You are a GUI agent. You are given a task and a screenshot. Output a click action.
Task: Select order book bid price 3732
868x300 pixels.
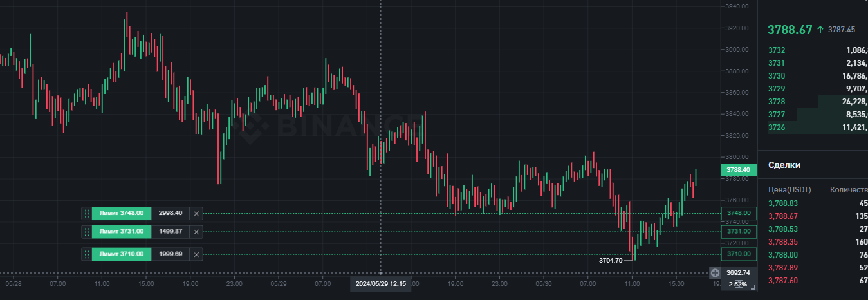777,50
